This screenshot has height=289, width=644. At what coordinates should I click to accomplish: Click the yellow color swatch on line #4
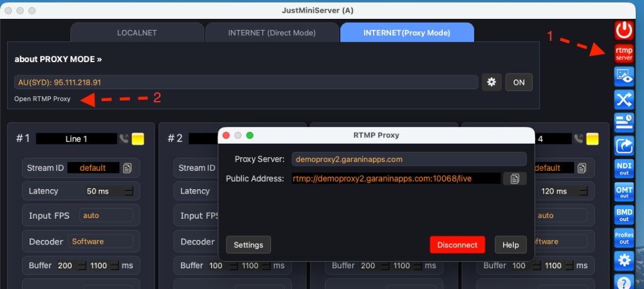(592, 139)
